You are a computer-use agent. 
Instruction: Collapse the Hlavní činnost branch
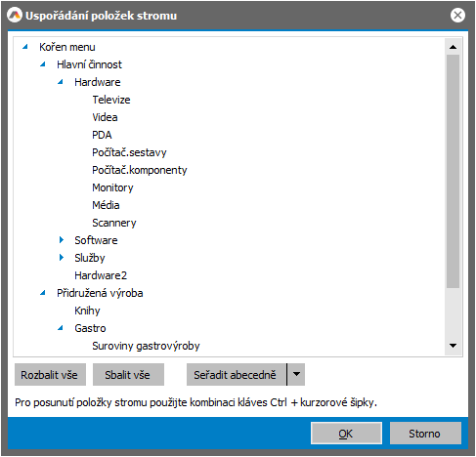[x=43, y=64]
